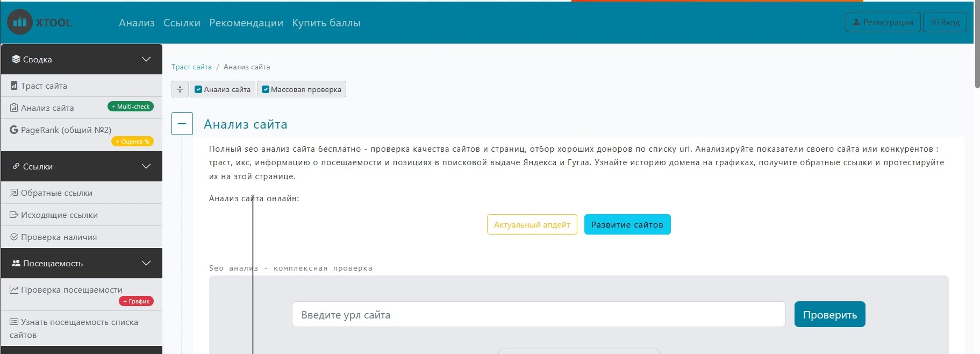This screenshot has height=354, width=980.
Task: Open Исходящие ссылки sidebar item
Action: [82, 215]
